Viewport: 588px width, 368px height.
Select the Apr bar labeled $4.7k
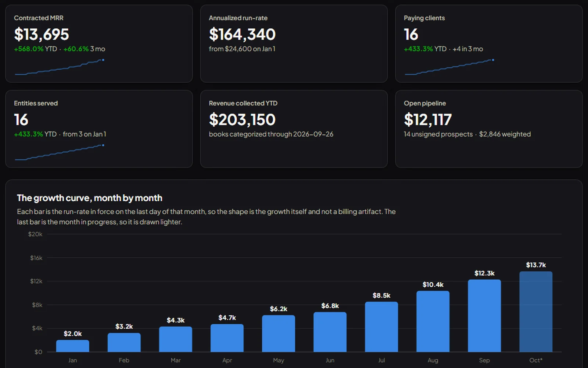(x=227, y=338)
